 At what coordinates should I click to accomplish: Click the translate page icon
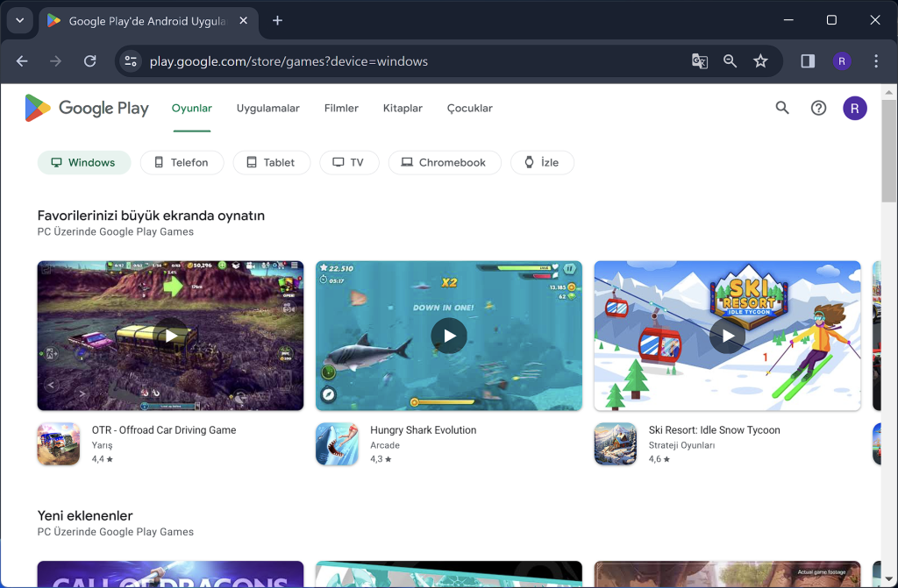pyautogui.click(x=699, y=61)
